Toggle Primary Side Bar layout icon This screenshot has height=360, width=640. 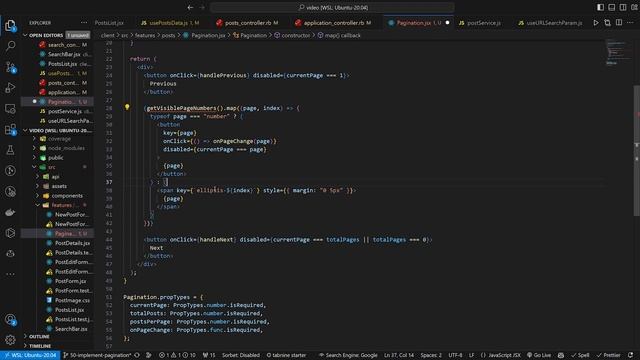(x=600, y=7)
